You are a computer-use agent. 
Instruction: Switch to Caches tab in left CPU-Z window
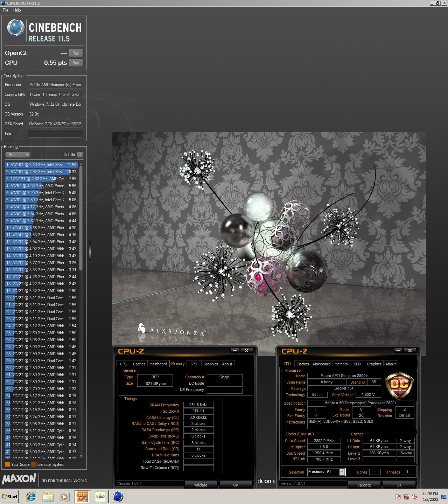(139, 364)
